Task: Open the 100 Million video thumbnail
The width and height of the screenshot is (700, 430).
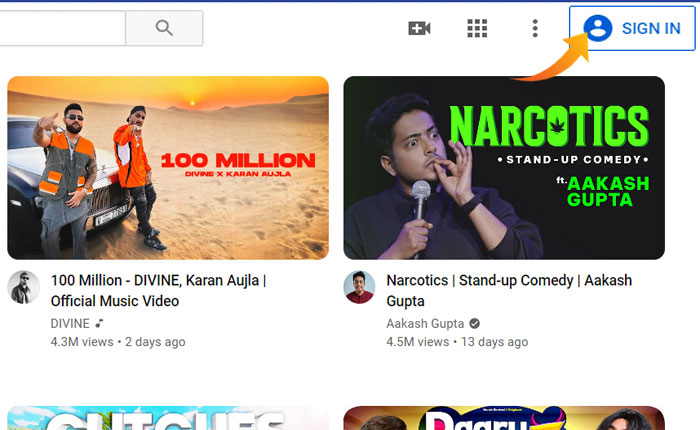Action: coord(168,168)
